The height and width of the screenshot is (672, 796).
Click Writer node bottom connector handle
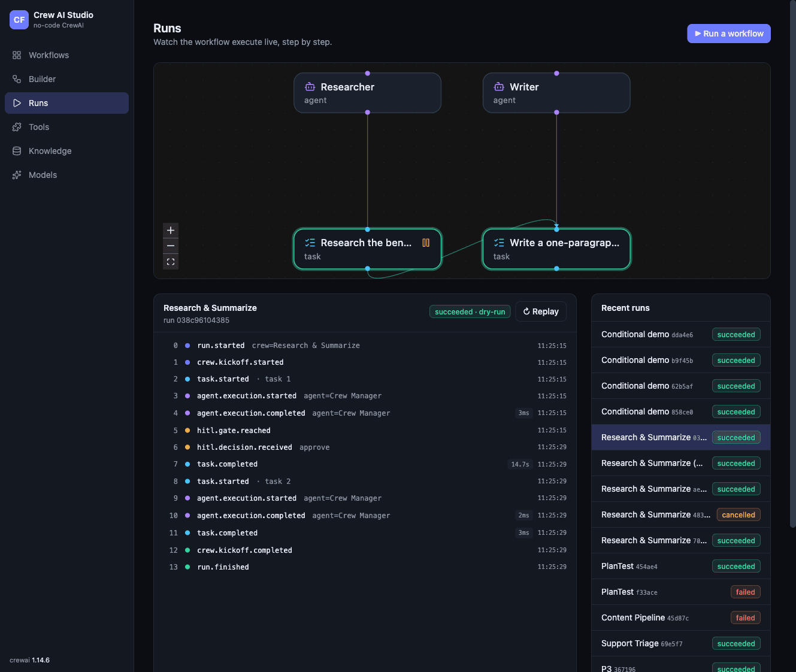[556, 113]
